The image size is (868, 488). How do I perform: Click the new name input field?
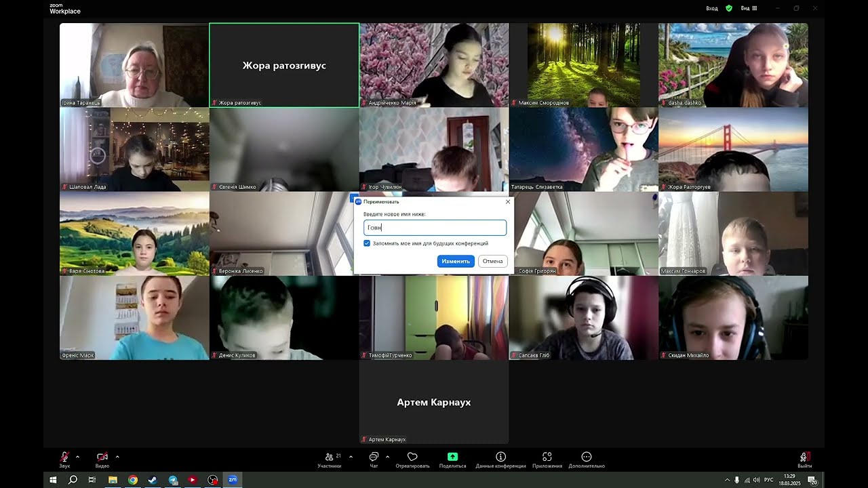[435, 228]
